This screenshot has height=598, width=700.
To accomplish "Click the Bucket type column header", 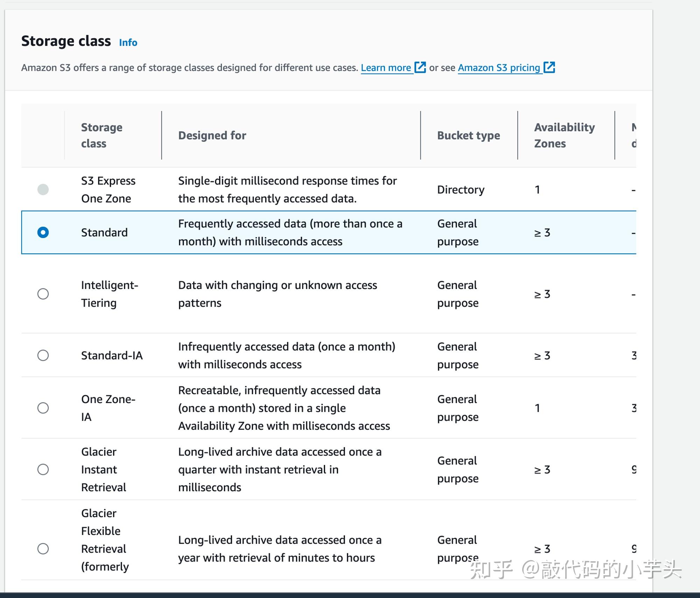I will click(x=468, y=135).
